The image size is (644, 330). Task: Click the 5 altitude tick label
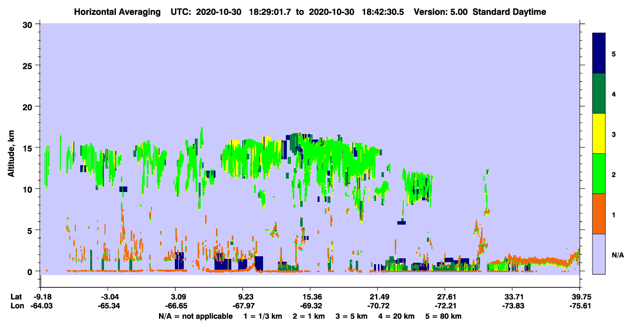click(x=31, y=230)
